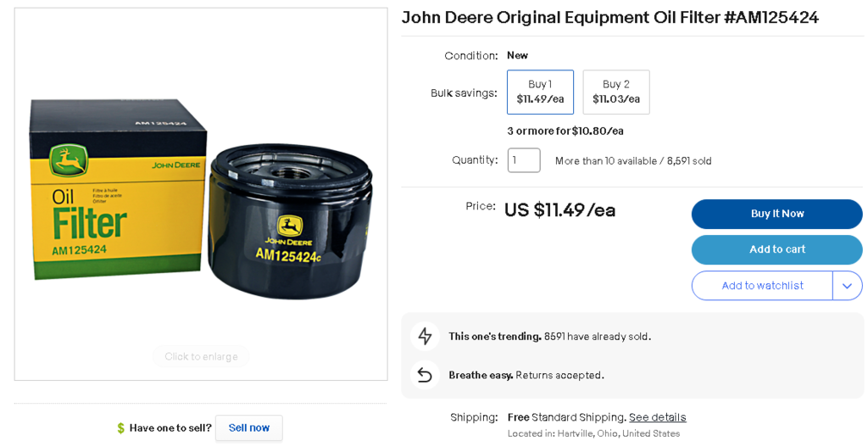Screen dimensions: 868x447
Task: Open the See details shipping link
Action: tap(657, 417)
